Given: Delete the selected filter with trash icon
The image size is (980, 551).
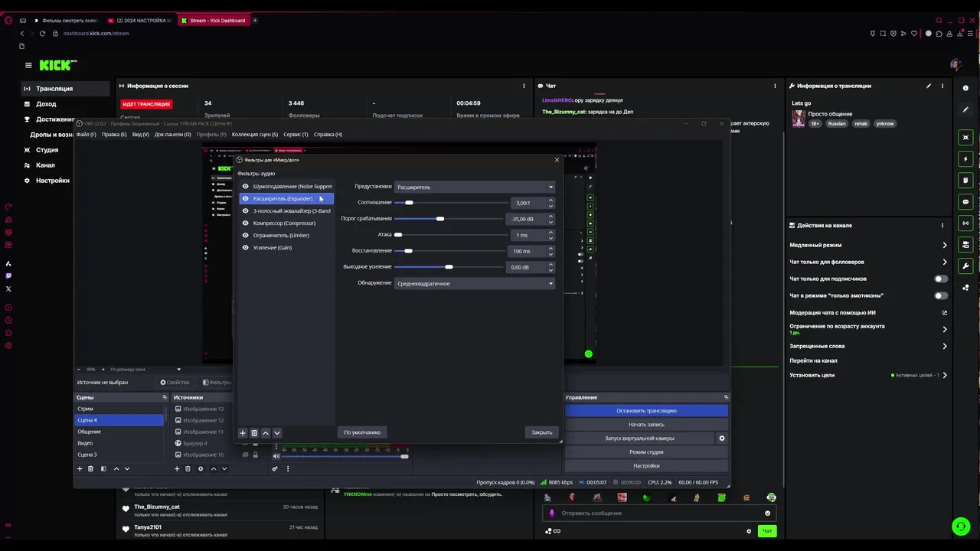Looking at the screenshot, I should point(254,433).
